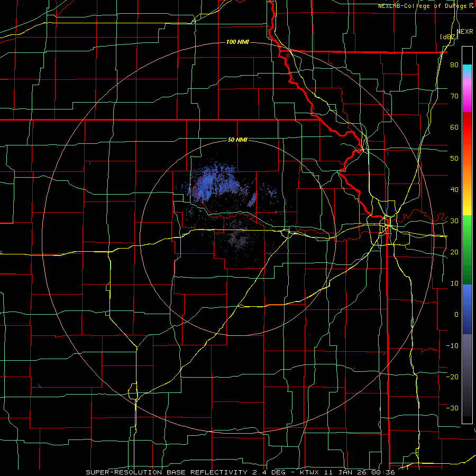Click the 10 value on the dBZ scale

pyautogui.click(x=454, y=283)
